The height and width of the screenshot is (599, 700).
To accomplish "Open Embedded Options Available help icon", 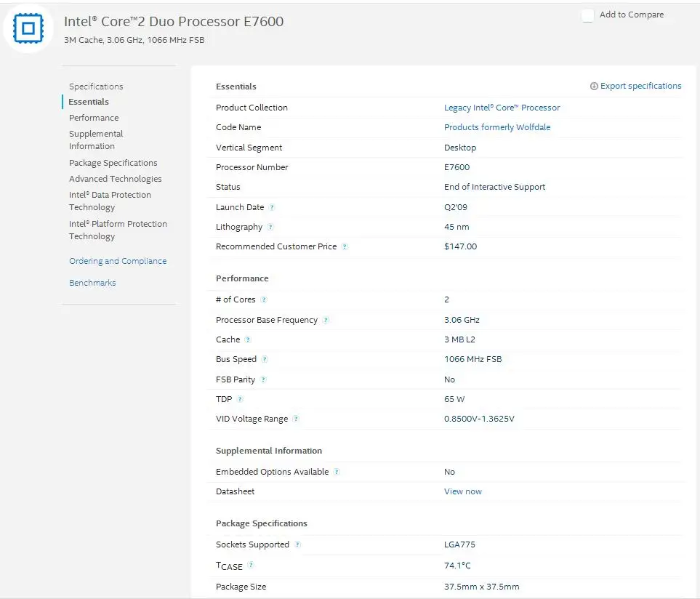I will 337,472.
